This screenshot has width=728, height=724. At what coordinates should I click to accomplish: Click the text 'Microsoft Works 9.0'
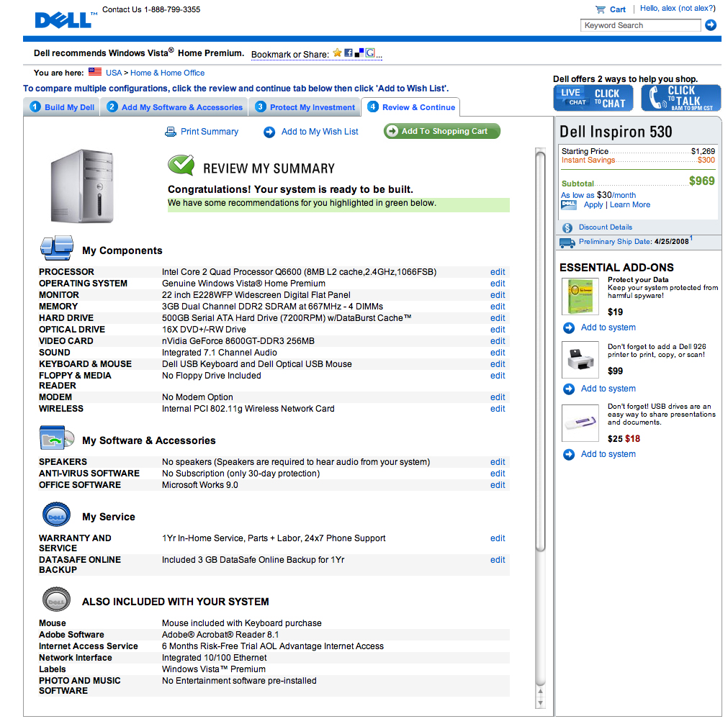(199, 485)
